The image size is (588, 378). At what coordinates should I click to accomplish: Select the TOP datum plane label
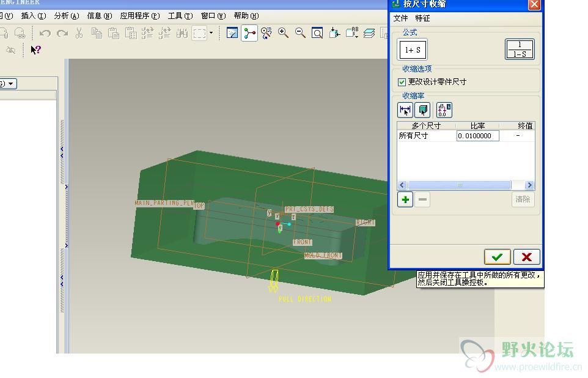[199, 206]
